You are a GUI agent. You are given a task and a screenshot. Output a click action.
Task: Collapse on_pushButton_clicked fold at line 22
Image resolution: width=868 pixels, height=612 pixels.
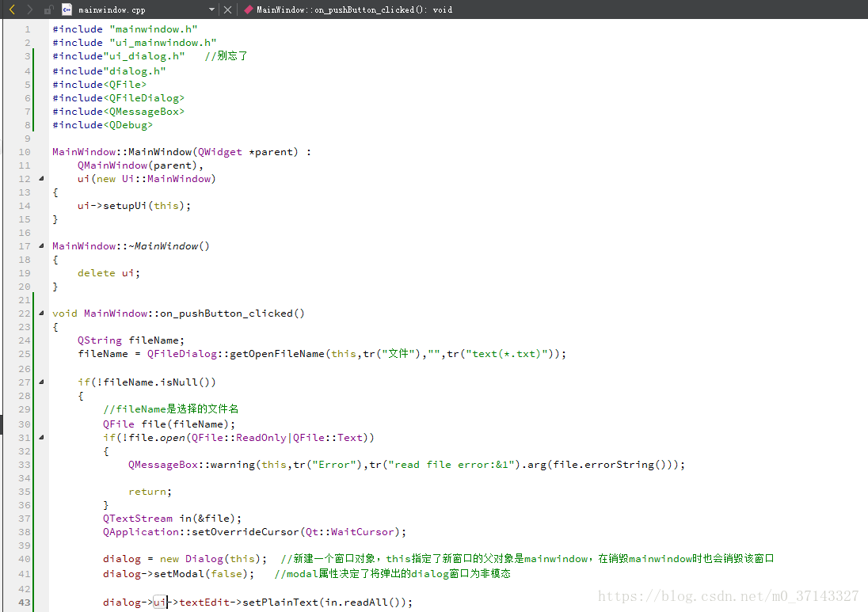tap(41, 314)
